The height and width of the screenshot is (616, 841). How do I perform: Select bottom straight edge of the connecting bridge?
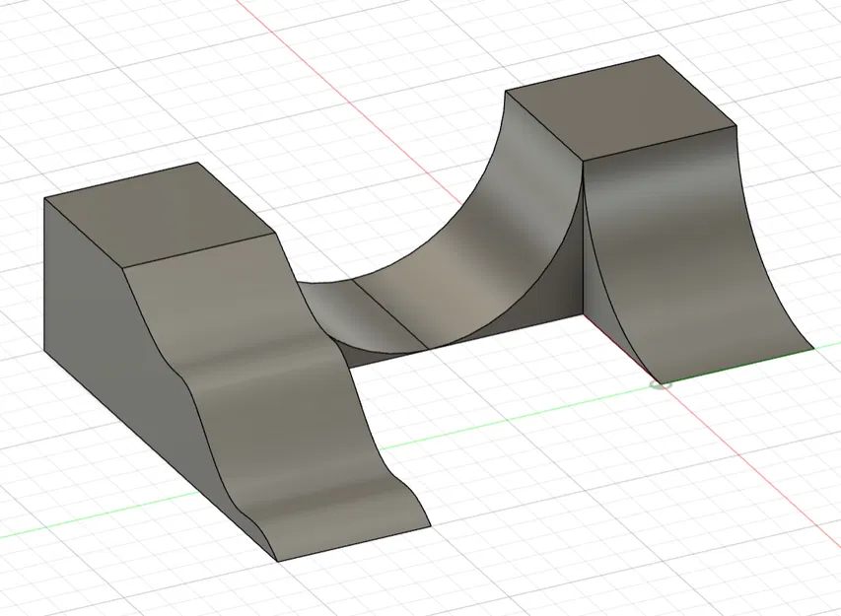(465, 340)
